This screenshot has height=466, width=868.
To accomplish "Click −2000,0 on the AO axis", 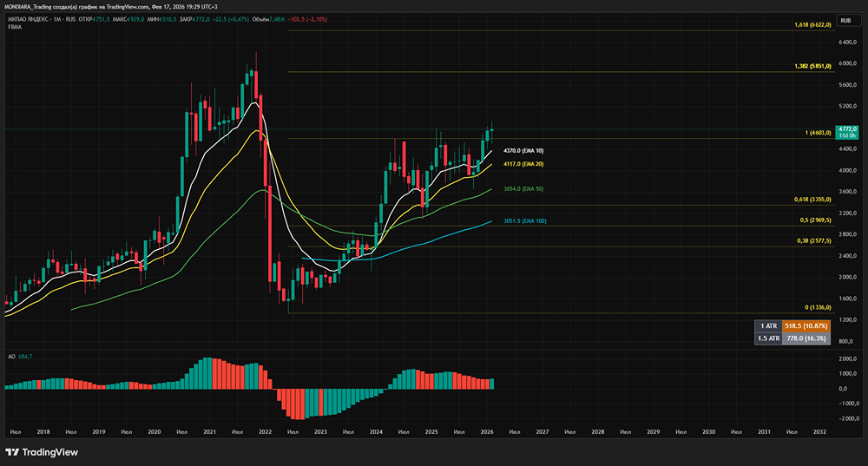I will click(847, 418).
